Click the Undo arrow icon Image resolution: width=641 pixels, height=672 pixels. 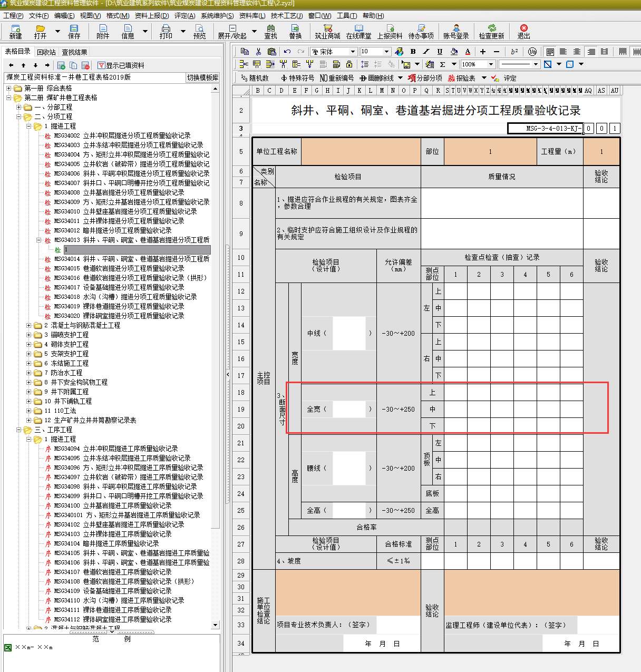pyautogui.click(x=287, y=51)
